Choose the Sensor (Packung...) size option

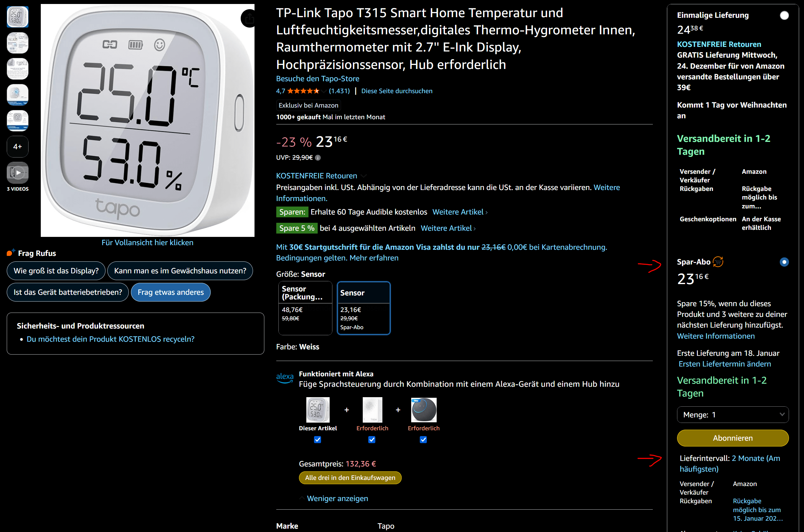point(305,308)
